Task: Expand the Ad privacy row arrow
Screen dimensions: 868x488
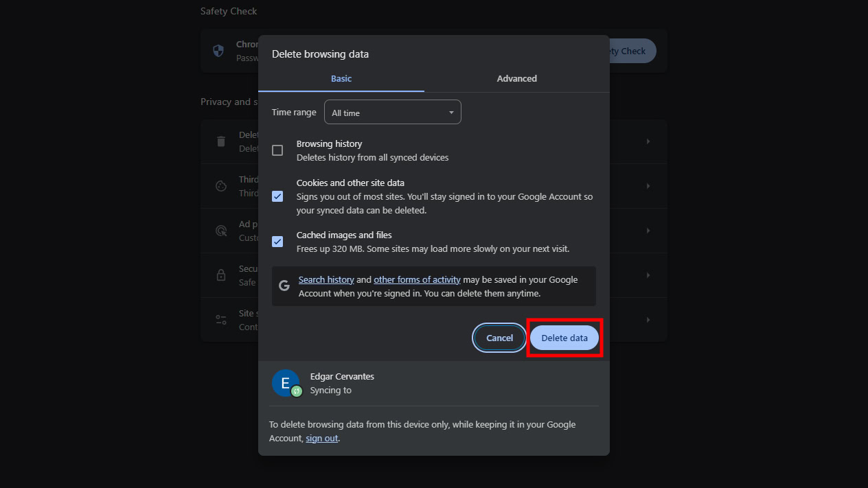Action: click(x=648, y=231)
